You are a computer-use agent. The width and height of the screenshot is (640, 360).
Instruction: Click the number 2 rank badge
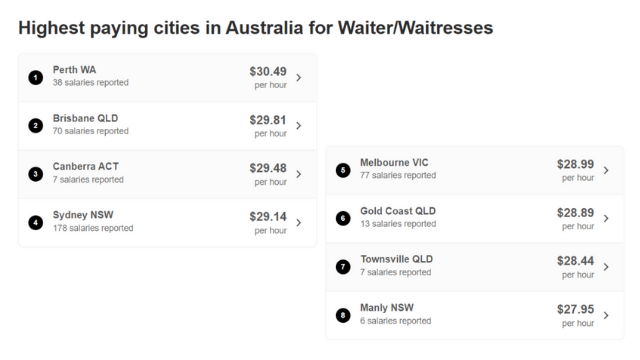pyautogui.click(x=36, y=125)
